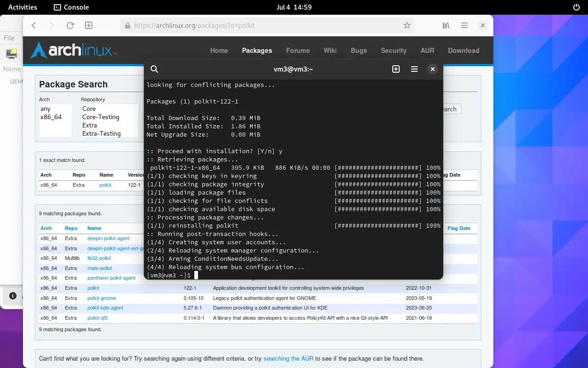Open the terminal menu button
This screenshot has height=368, width=588.
414,69
